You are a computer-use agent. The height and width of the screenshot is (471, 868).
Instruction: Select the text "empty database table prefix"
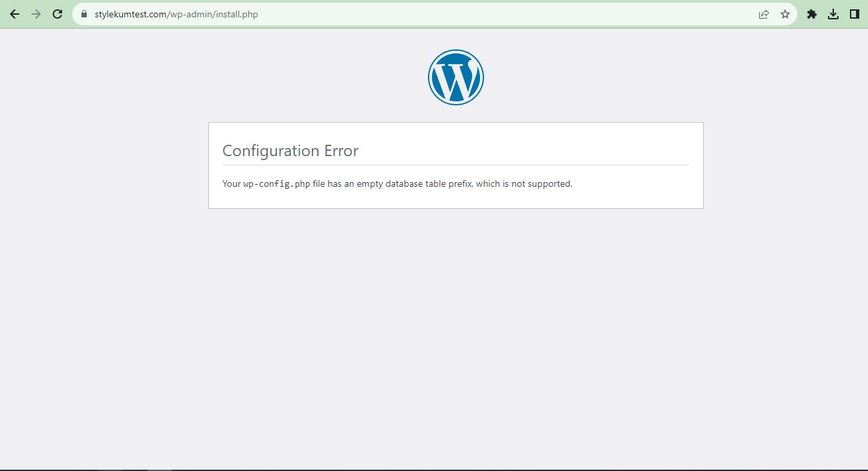(415, 183)
